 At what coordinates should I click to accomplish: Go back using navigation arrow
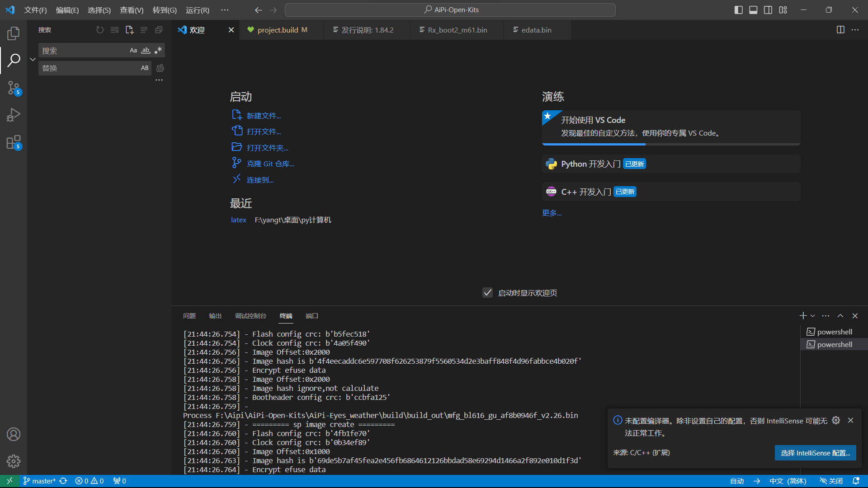click(x=258, y=10)
